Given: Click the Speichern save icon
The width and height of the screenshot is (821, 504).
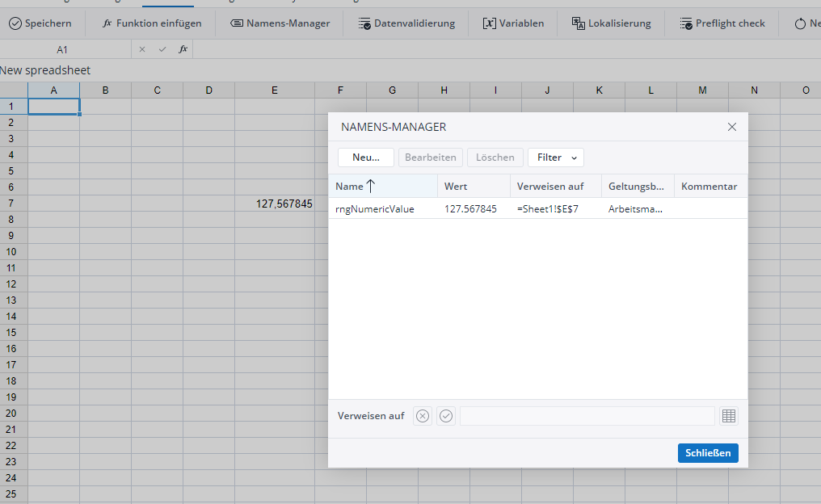Looking at the screenshot, I should pos(15,23).
